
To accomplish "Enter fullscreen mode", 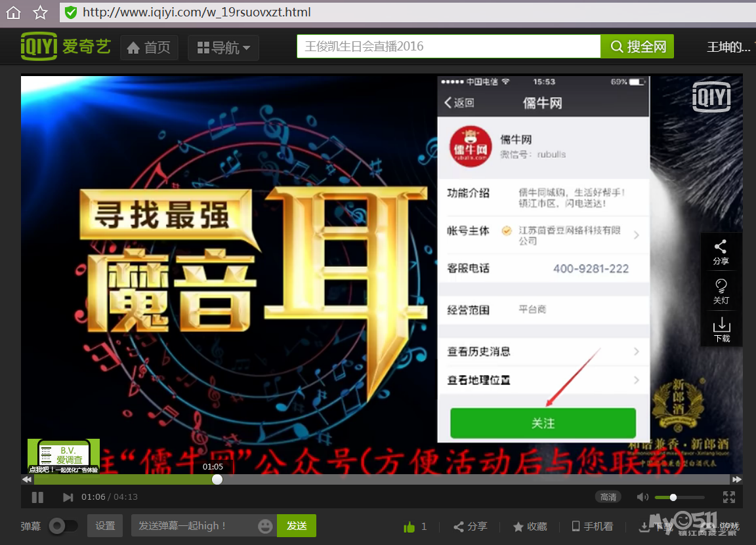I will (728, 497).
